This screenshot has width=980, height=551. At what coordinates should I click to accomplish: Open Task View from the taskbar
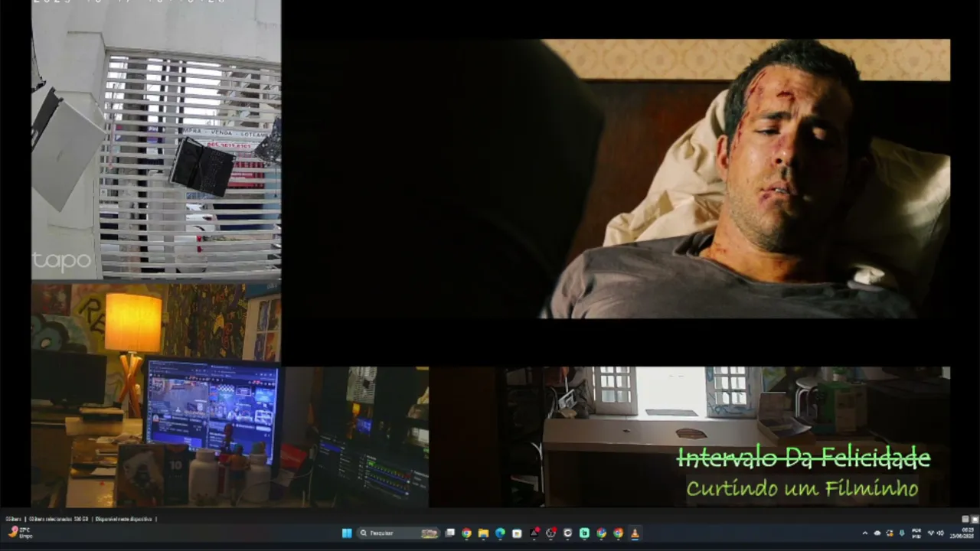(x=450, y=533)
